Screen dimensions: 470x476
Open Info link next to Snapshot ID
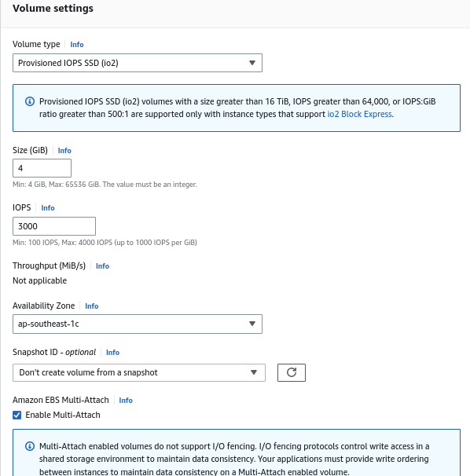(x=112, y=353)
